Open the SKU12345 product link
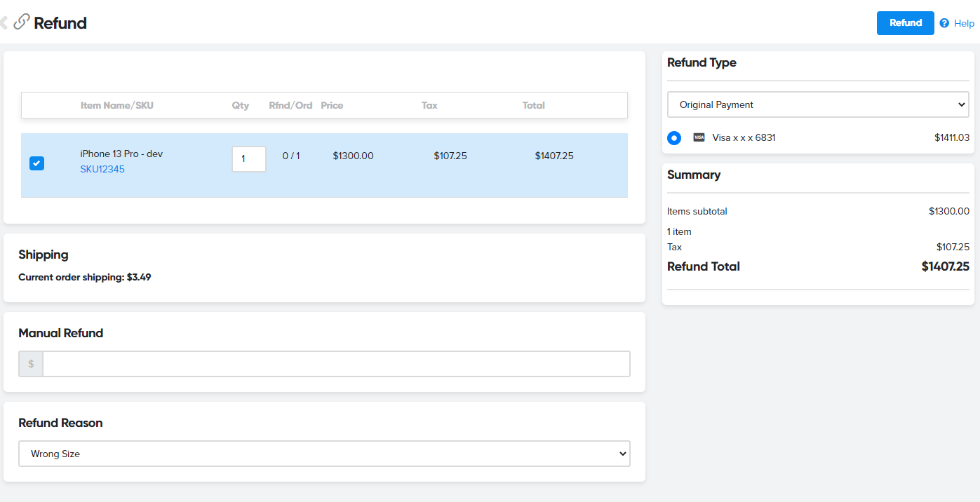980x502 pixels. (102, 169)
